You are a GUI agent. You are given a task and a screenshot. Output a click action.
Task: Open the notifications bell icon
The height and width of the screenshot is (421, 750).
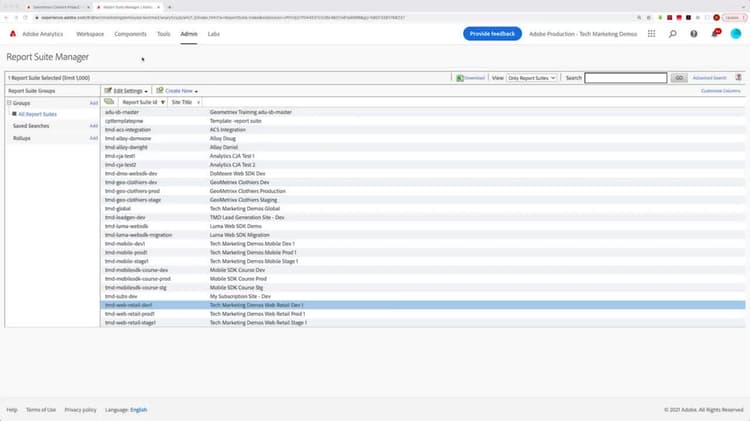[x=715, y=33]
